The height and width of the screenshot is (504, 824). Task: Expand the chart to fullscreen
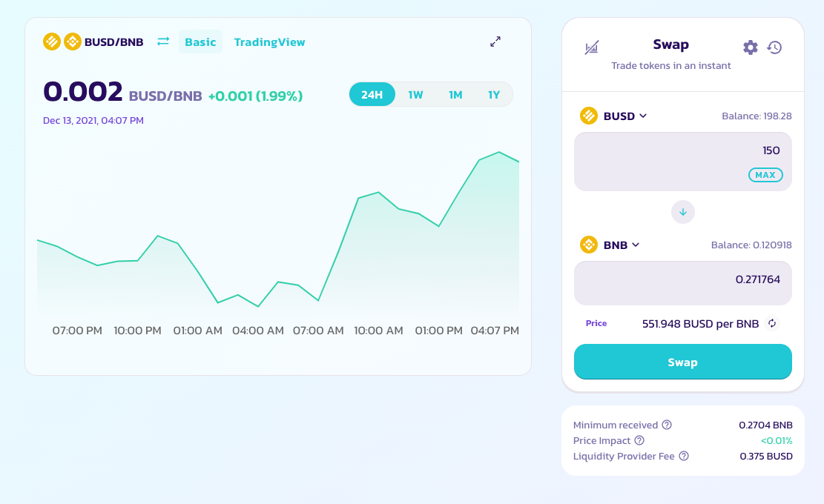point(495,42)
